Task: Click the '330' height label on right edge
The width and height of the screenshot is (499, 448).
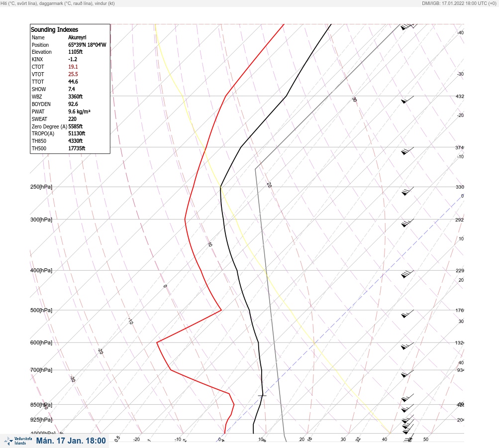Action: (460, 187)
